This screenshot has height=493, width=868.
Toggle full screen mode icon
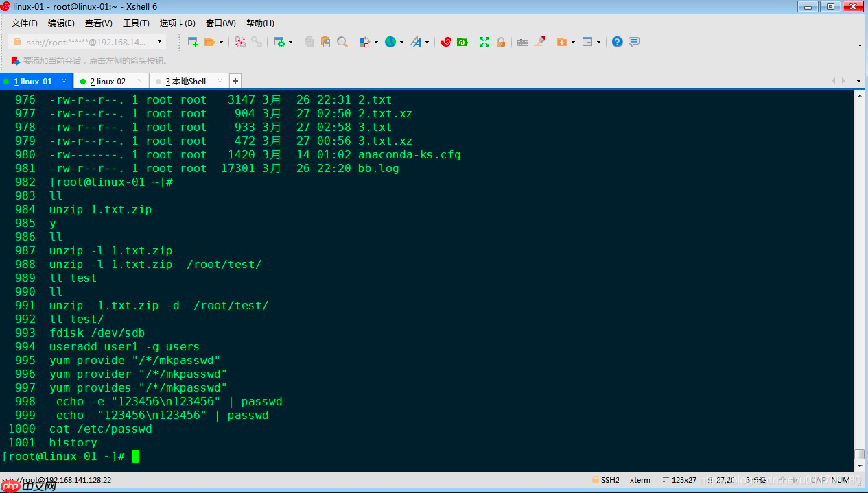coord(484,42)
